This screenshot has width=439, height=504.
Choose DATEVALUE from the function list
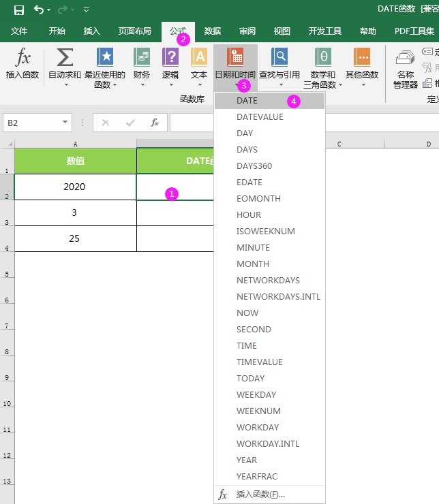click(269, 117)
